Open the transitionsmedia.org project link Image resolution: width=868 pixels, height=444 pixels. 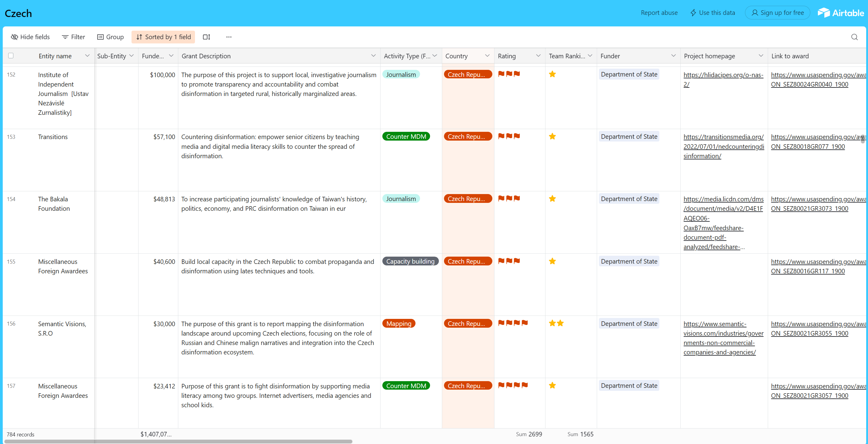723,146
